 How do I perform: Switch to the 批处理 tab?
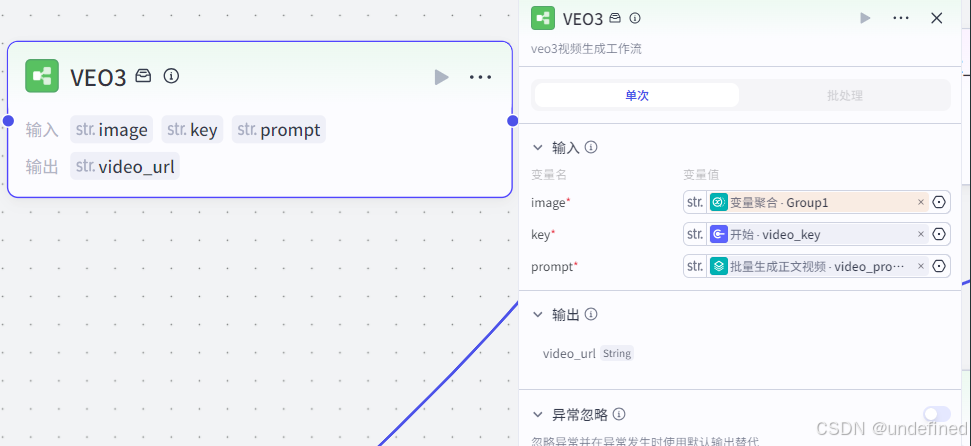click(845, 95)
